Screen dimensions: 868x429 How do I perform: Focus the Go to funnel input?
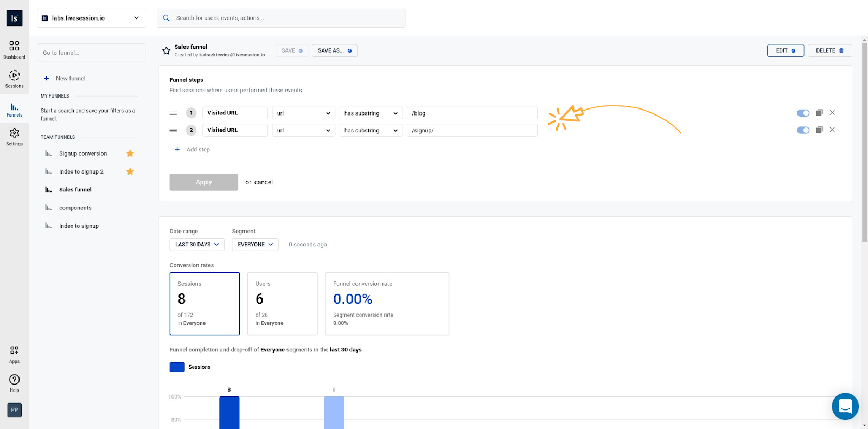point(91,53)
